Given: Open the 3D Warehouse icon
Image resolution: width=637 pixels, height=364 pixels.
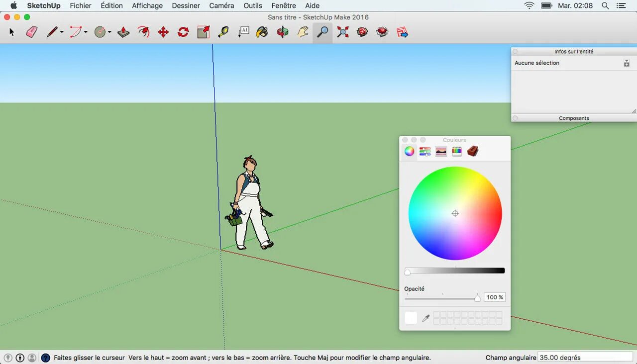Looking at the screenshot, I should pos(362,32).
